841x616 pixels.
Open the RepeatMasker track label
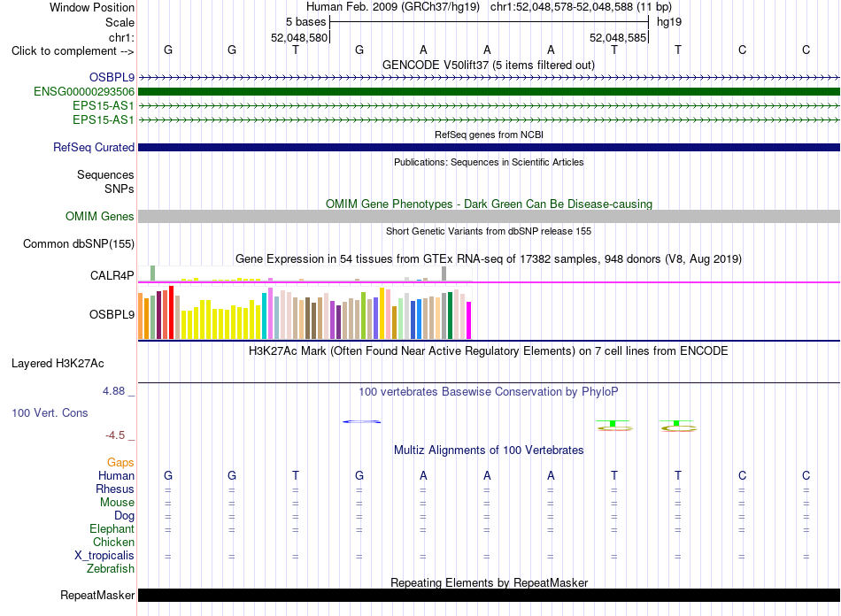tap(97, 595)
